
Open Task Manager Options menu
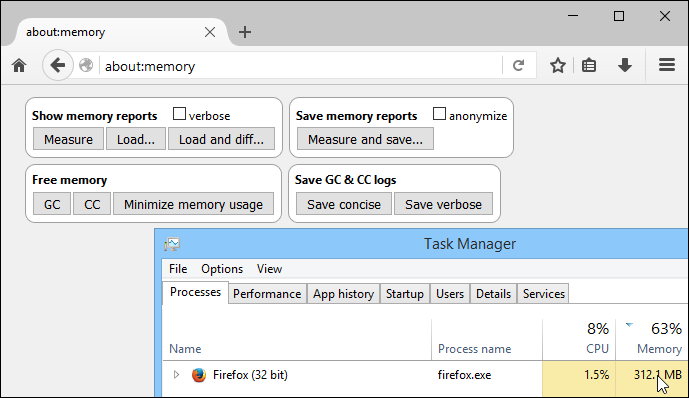(x=222, y=269)
